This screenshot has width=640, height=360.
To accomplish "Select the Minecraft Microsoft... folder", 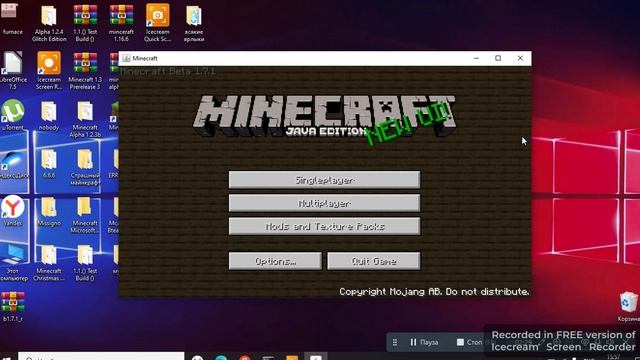I will click(84, 215).
